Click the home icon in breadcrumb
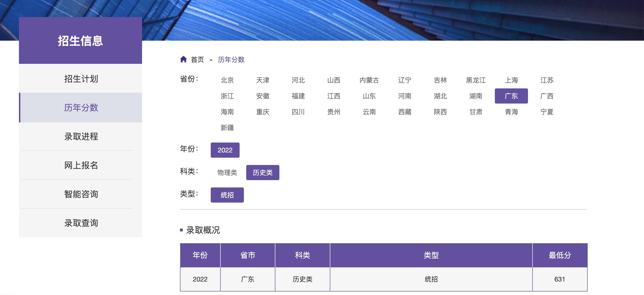Image resolution: width=644 pixels, height=295 pixels. point(183,59)
